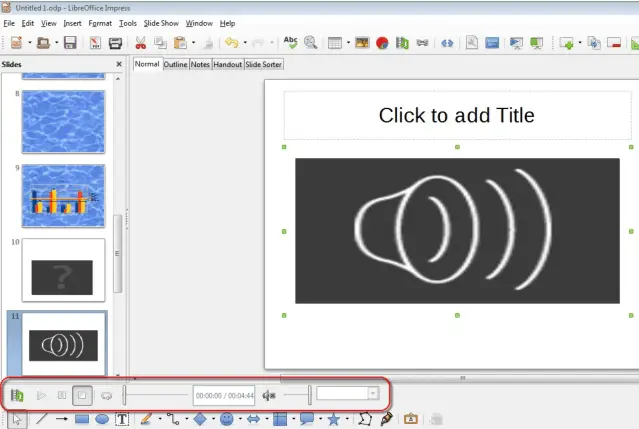This screenshot has width=639, height=429.
Task: Expand the Stars shapes dropdown arrow
Action: (347, 419)
